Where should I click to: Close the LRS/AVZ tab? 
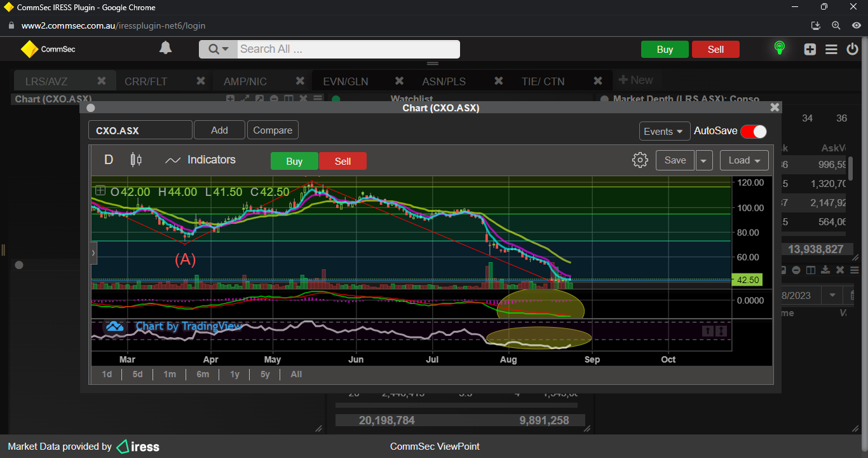pos(102,81)
